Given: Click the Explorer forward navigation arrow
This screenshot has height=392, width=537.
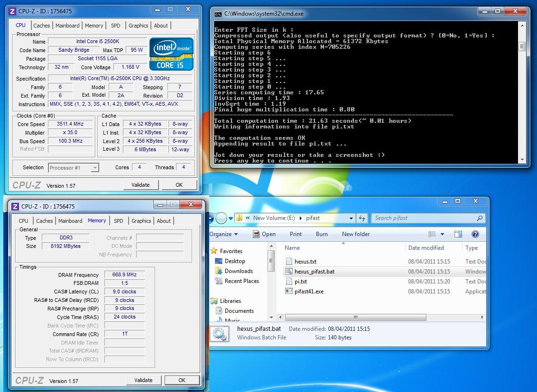Looking at the screenshot, I should coord(221,218).
